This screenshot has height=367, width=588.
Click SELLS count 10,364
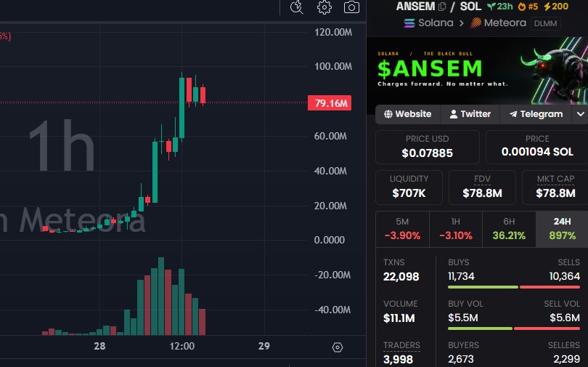564,277
